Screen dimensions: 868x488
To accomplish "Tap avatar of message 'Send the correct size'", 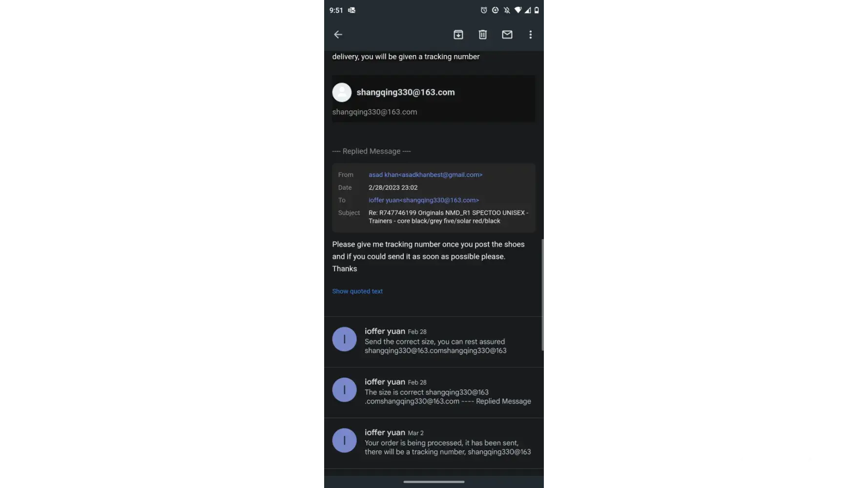I will (x=344, y=339).
